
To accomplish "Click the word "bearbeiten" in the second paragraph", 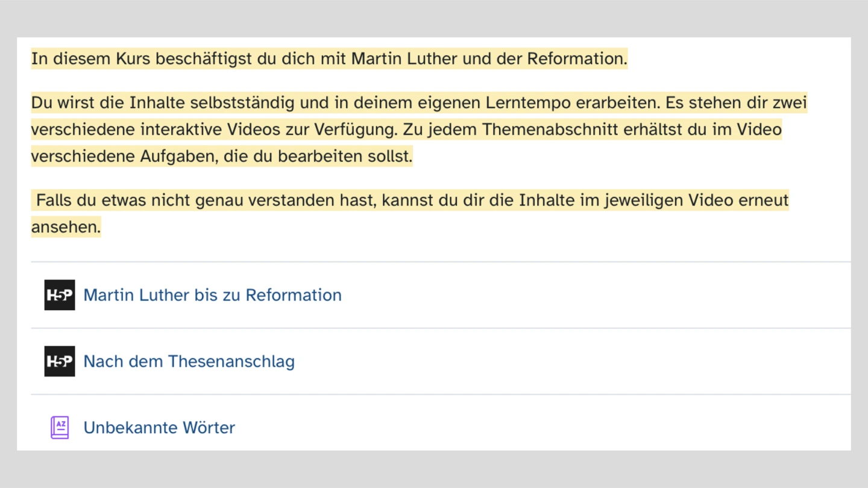I will pos(320,157).
